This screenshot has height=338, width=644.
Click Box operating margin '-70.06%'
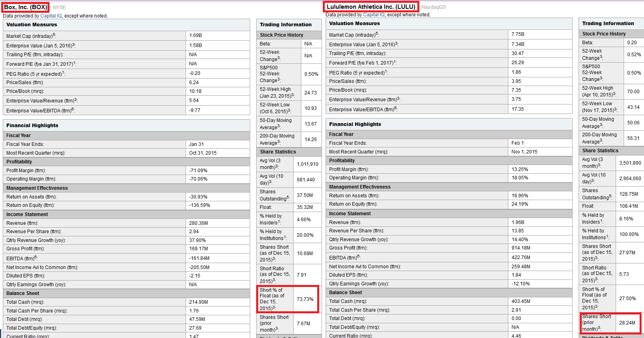198,179
